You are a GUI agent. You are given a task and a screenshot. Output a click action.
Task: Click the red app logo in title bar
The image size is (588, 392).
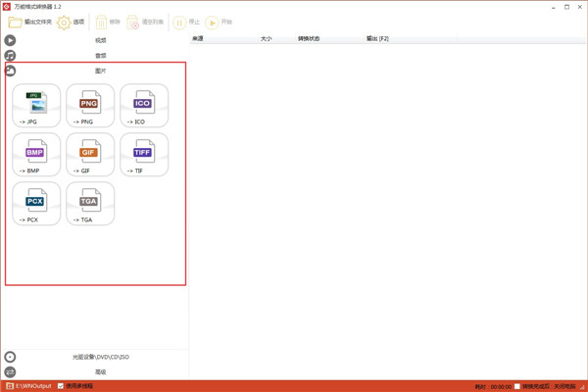click(x=7, y=7)
